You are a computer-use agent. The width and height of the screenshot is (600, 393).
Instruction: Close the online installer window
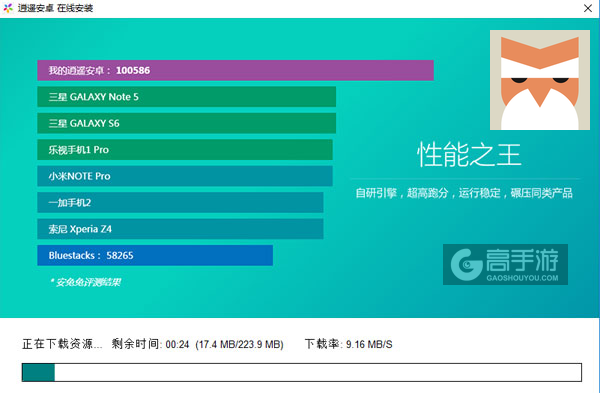point(588,8)
